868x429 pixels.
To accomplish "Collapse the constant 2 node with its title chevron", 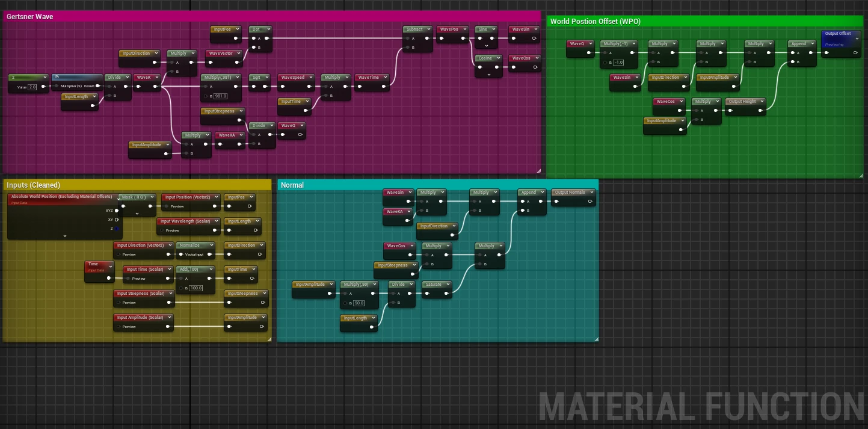I will pos(45,77).
